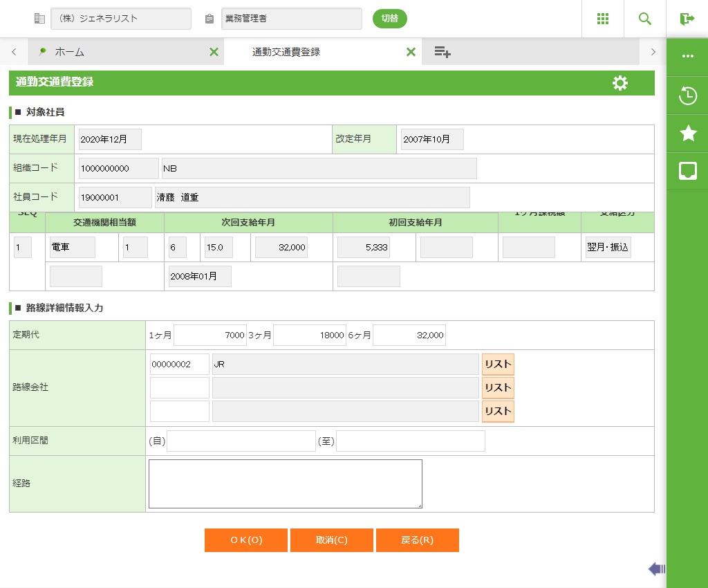Click the 1ヶ月 commuter pass amount field
The height and width of the screenshot is (588, 708).
tap(210, 336)
